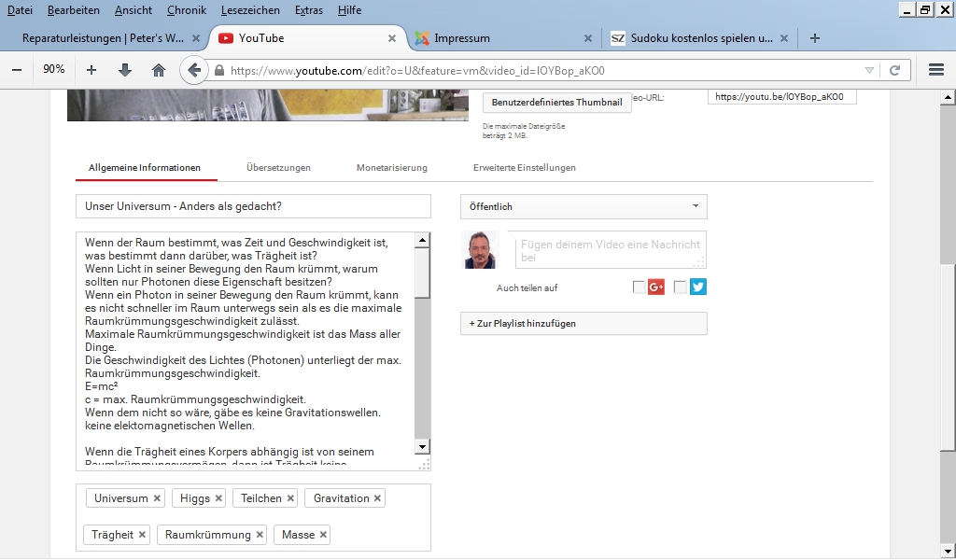This screenshot has height=560, width=956.
Task: Open a new browser tab
Action: 815,38
